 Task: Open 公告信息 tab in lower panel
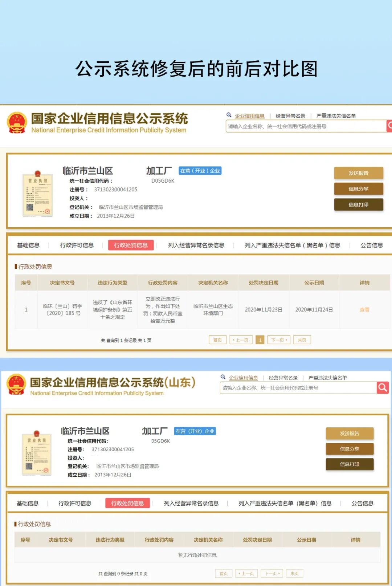362,503
